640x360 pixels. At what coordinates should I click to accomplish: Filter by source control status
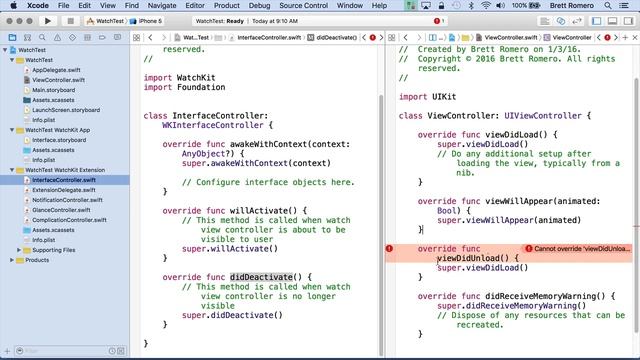click(121, 351)
